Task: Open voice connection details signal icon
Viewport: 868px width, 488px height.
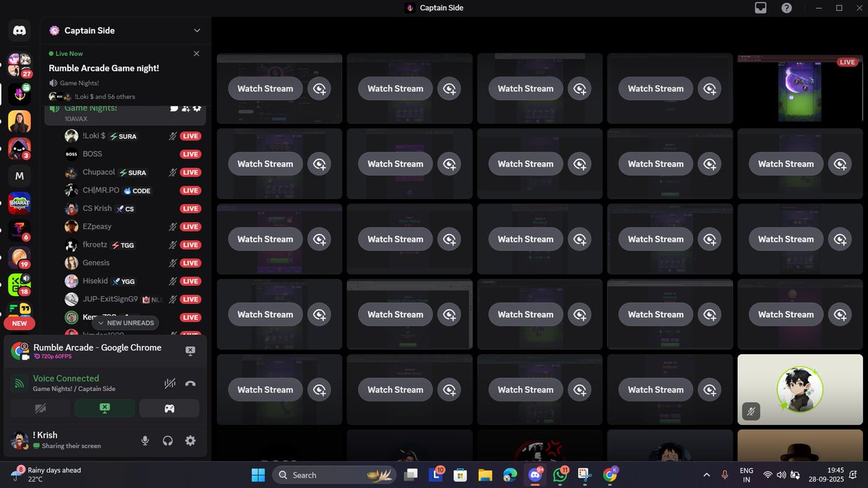Action: [20, 384]
